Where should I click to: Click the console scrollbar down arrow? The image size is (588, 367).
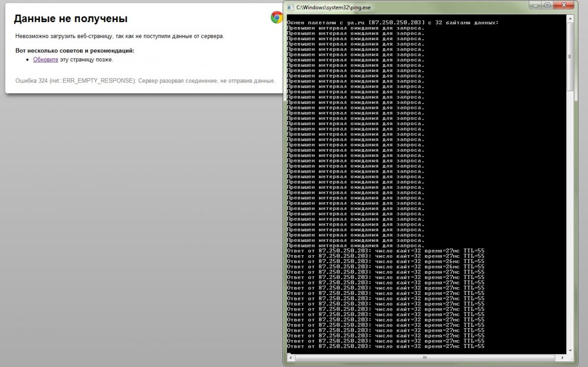(570, 350)
